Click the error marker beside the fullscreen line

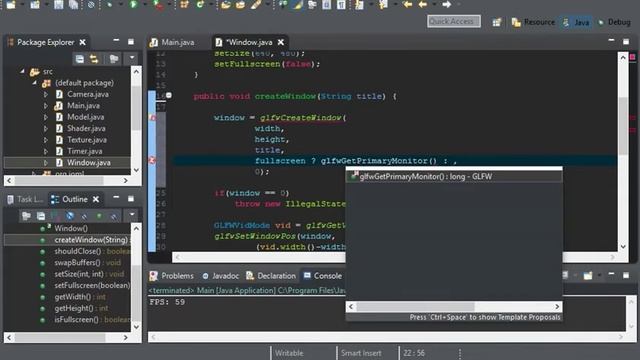pyautogui.click(x=152, y=160)
